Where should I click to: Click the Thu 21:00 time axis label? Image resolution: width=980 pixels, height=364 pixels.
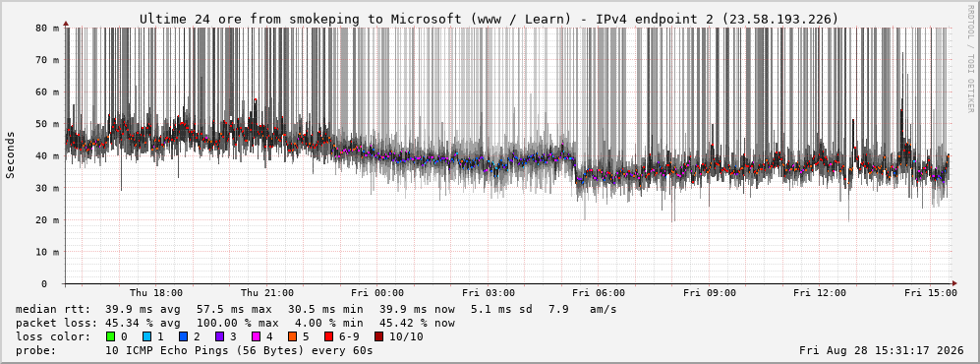[267, 293]
